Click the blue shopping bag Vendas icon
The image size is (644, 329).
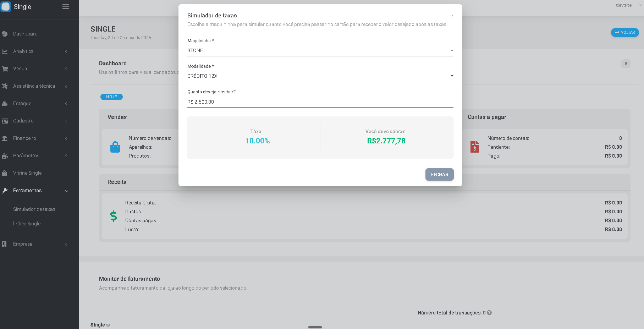point(115,147)
